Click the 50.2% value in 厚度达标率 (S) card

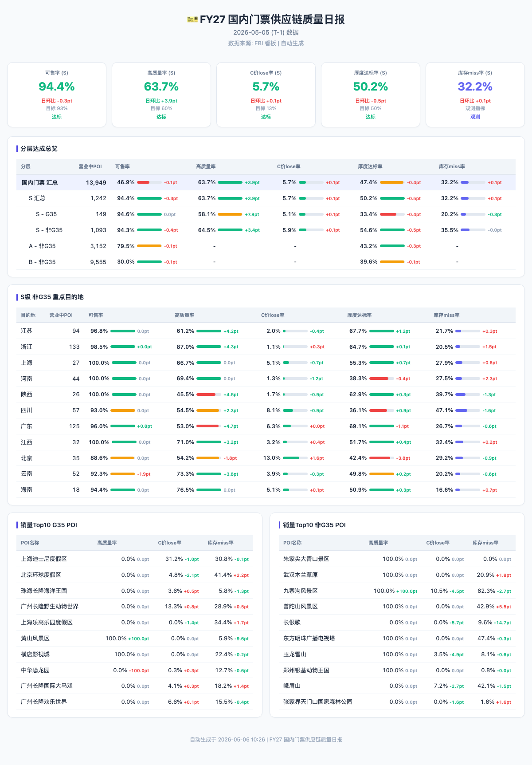pos(371,87)
